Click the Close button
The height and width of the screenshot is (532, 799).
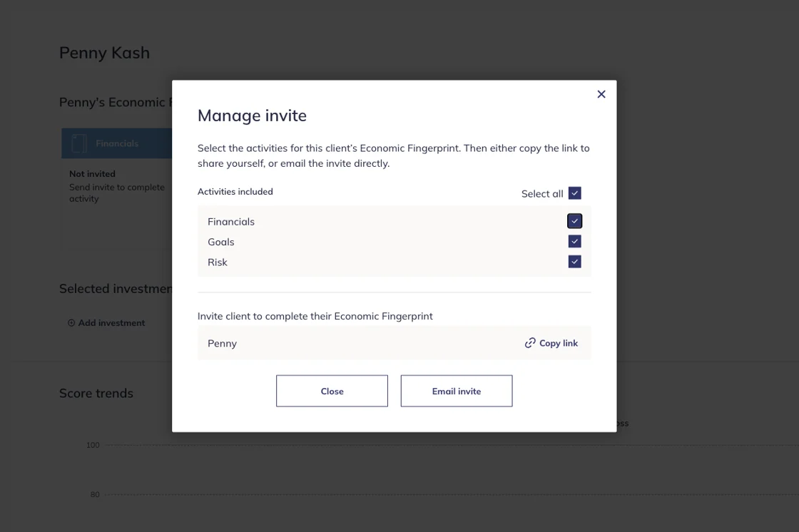click(x=332, y=391)
